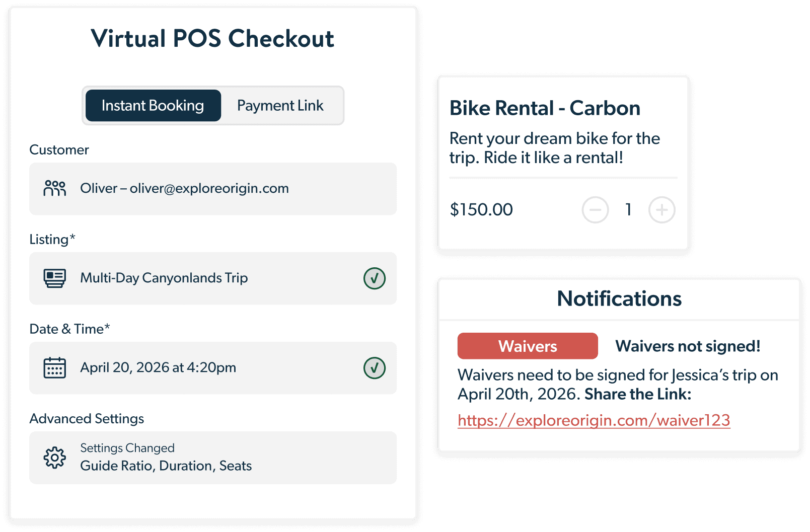Click the green checkmark on the listing row
The height and width of the screenshot is (532, 810).
374,278
